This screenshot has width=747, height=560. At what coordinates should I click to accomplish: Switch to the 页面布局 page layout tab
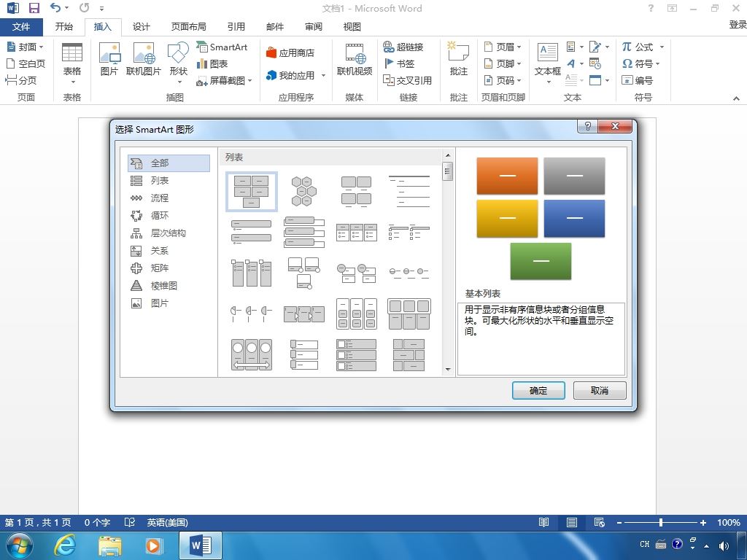point(189,27)
